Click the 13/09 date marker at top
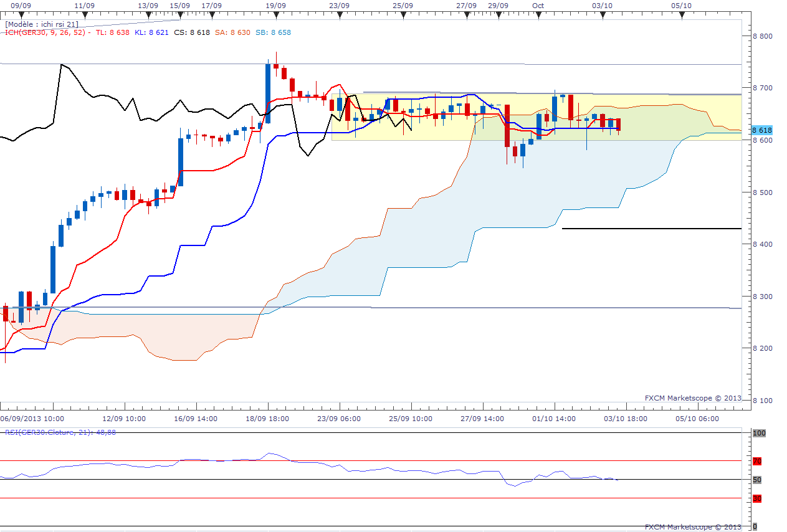Screen dimensions: 787x532 click(148, 6)
